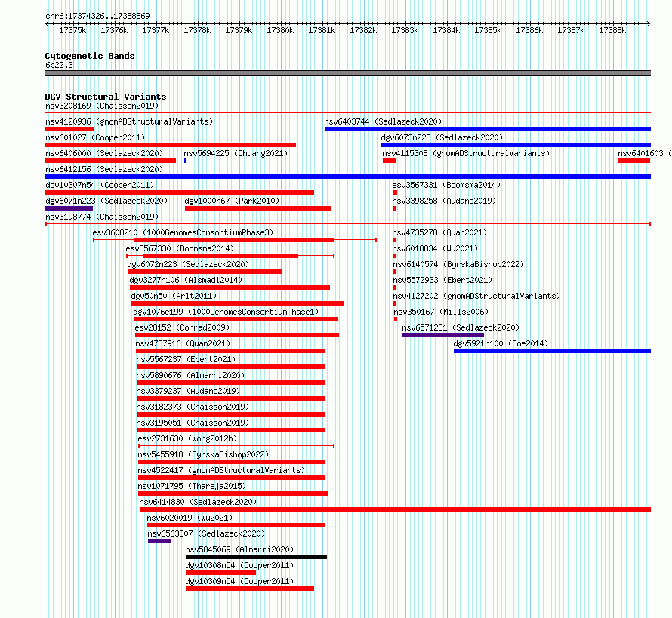This screenshot has height=618, width=672.
Task: Click nsv3198774 (Chaisson2019) label
Action: point(102,217)
